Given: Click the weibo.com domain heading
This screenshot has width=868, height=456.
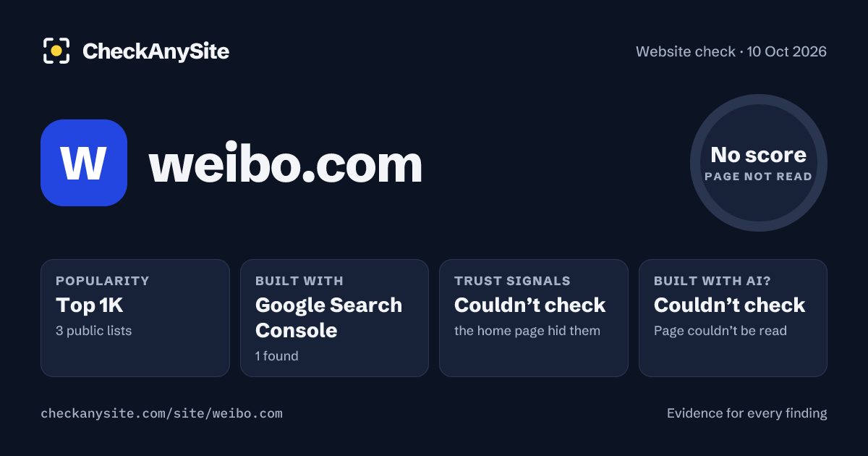Looking at the screenshot, I should pos(286,164).
